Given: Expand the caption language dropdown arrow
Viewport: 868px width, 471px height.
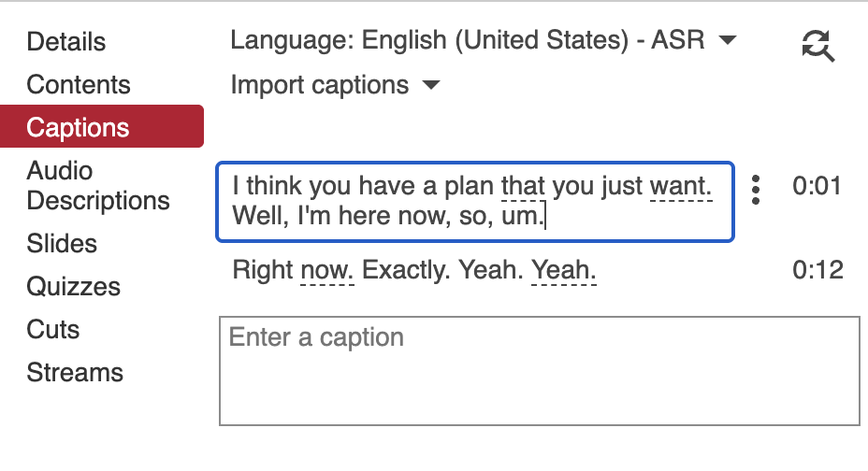Looking at the screenshot, I should coord(727,40).
